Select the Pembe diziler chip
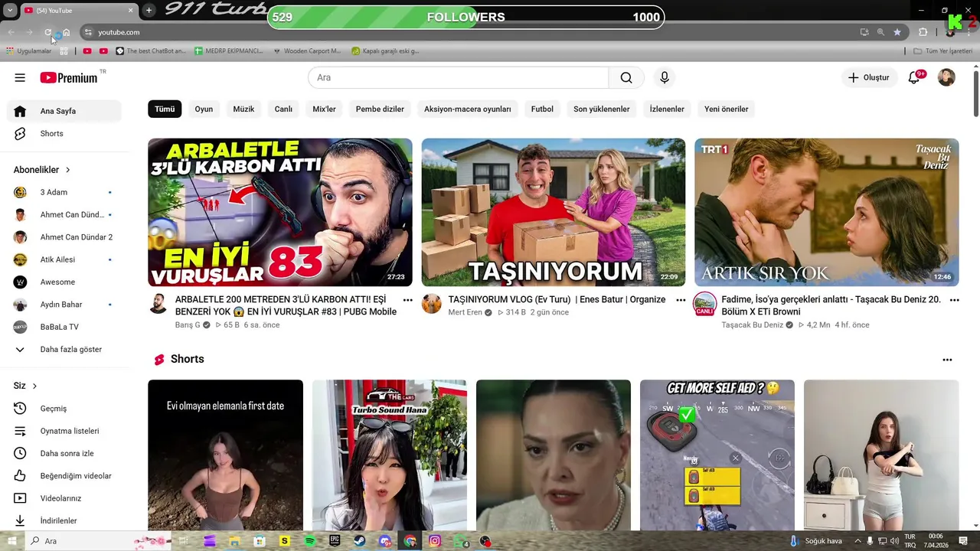 click(380, 109)
